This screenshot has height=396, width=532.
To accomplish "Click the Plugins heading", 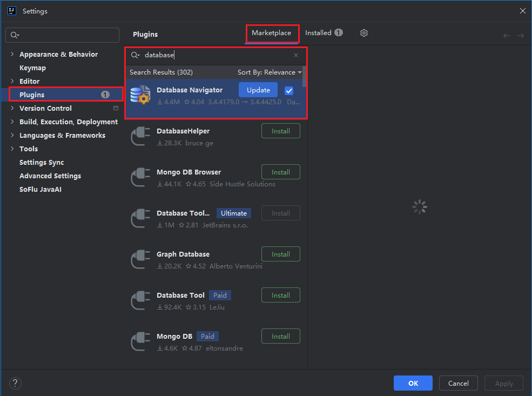I will 145,34.
